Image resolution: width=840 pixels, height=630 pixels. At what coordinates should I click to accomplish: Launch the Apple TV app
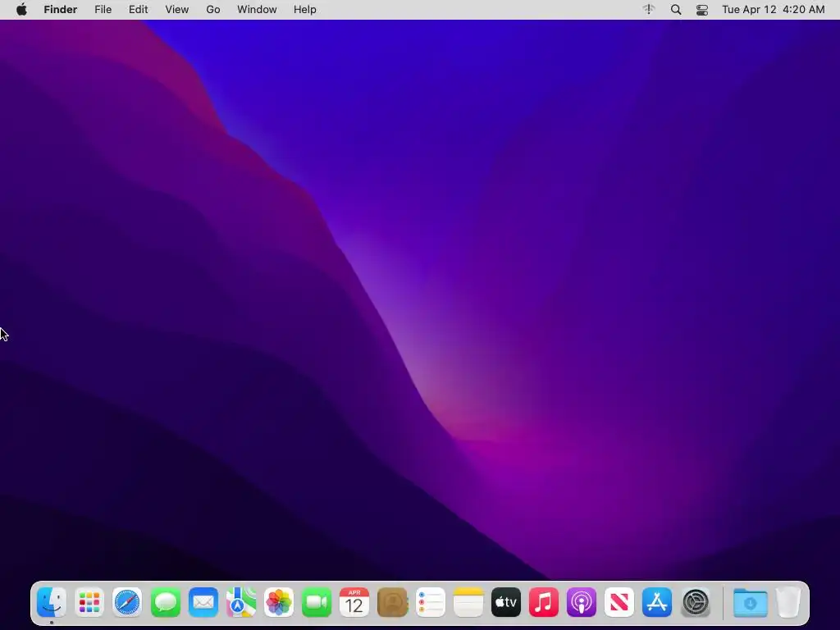tap(506, 603)
